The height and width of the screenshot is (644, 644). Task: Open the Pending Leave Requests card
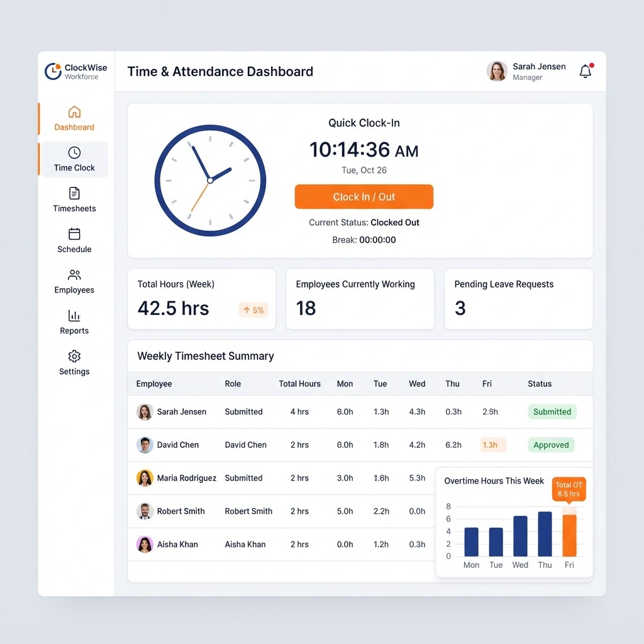coord(519,299)
